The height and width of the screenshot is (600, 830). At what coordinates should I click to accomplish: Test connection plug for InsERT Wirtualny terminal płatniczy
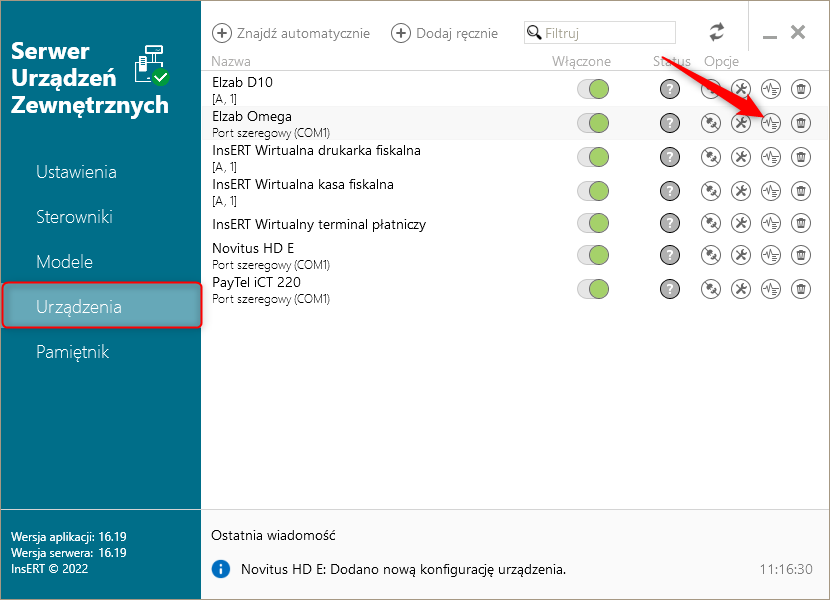tap(711, 223)
